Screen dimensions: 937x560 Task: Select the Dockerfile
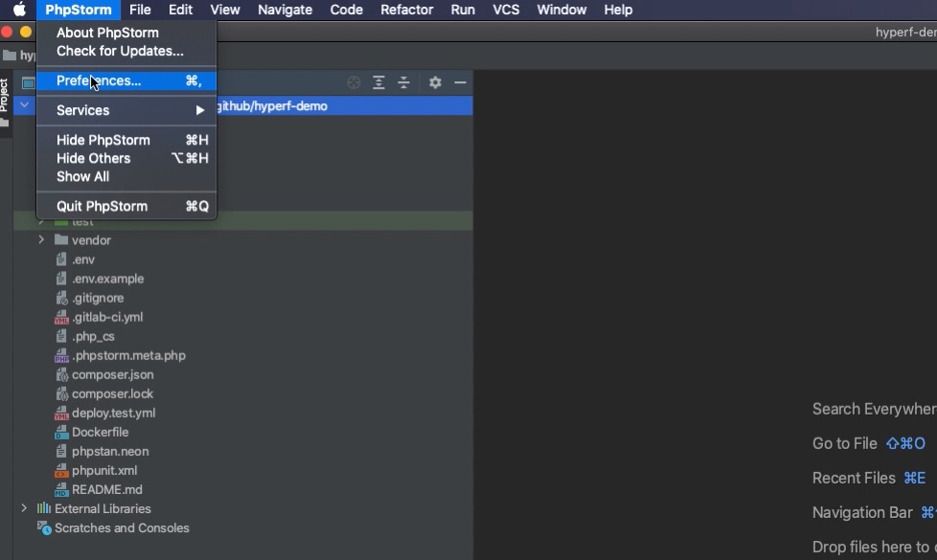100,433
